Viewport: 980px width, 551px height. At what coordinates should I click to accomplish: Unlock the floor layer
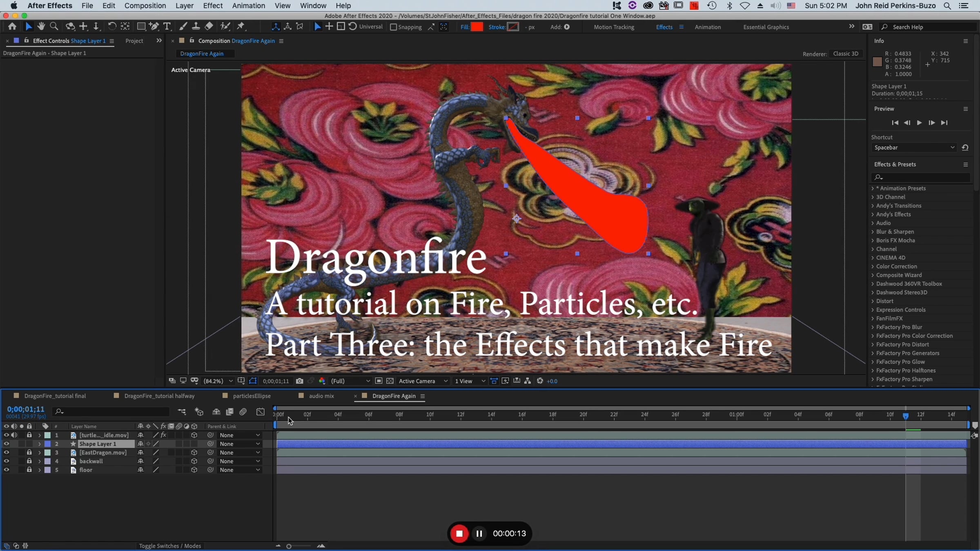(29, 470)
